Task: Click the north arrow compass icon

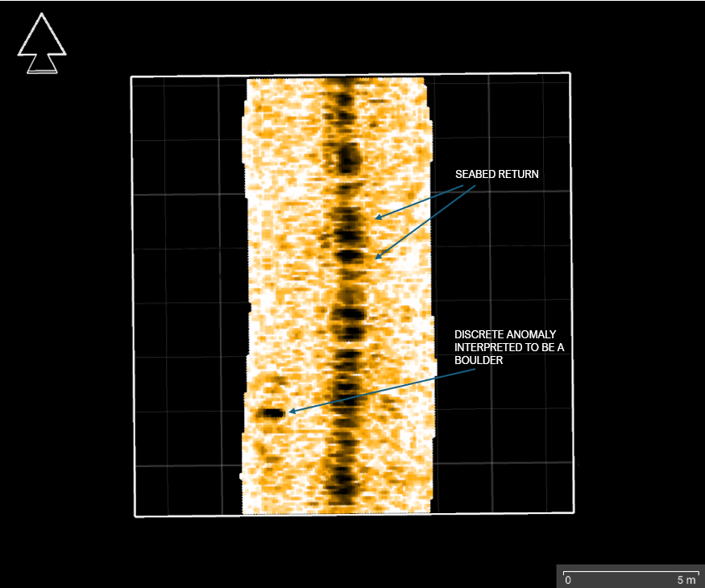Action: tap(42, 43)
